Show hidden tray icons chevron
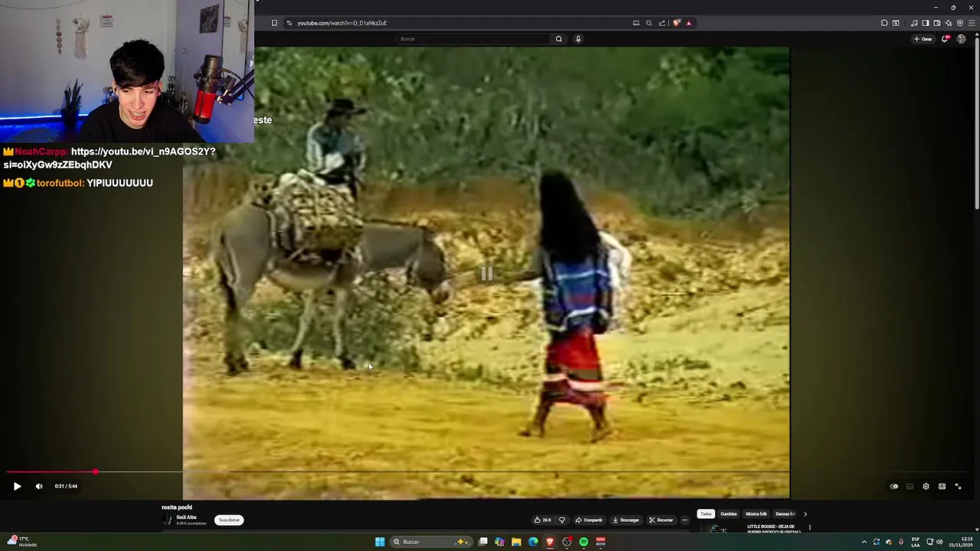The image size is (980, 551). point(864,542)
